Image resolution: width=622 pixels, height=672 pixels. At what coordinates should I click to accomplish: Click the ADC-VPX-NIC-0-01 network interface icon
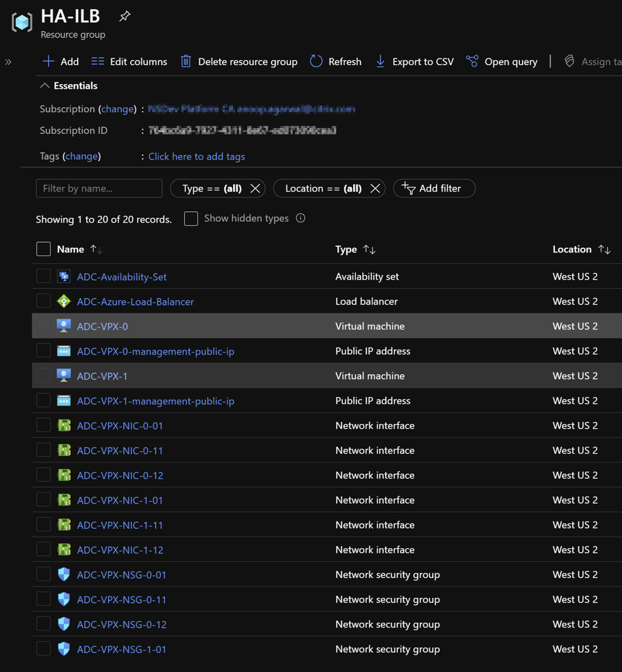pyautogui.click(x=64, y=425)
